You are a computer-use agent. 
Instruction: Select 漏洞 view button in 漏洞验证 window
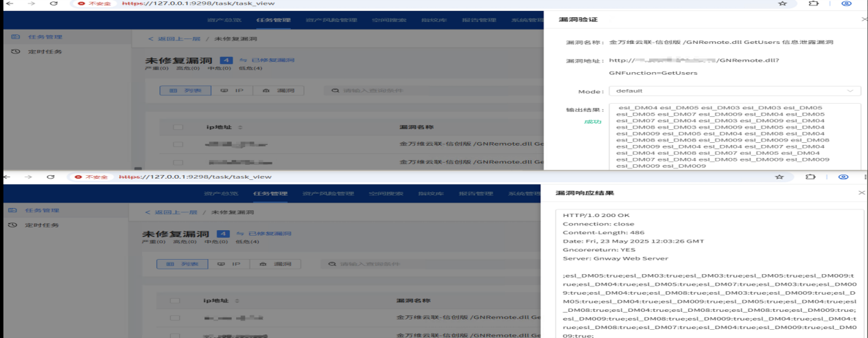pos(279,90)
